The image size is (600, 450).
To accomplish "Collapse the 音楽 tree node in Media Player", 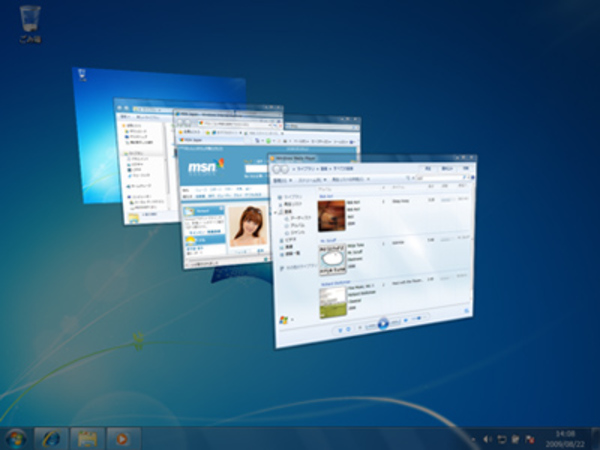I will 276,212.
